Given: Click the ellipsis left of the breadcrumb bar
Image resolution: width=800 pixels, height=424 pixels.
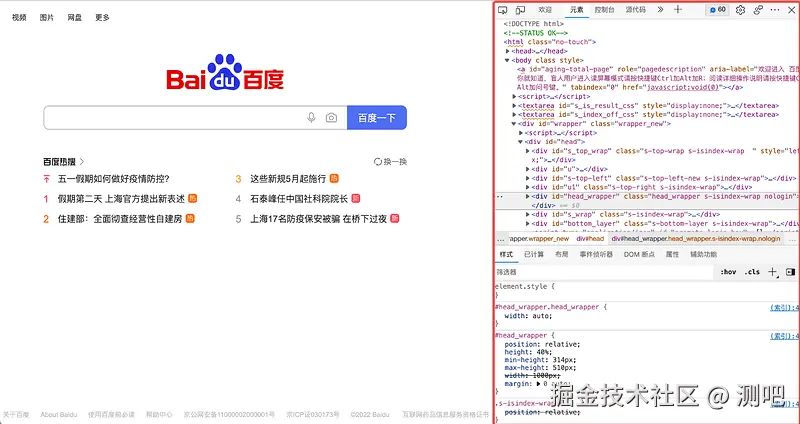Looking at the screenshot, I should click(x=500, y=239).
